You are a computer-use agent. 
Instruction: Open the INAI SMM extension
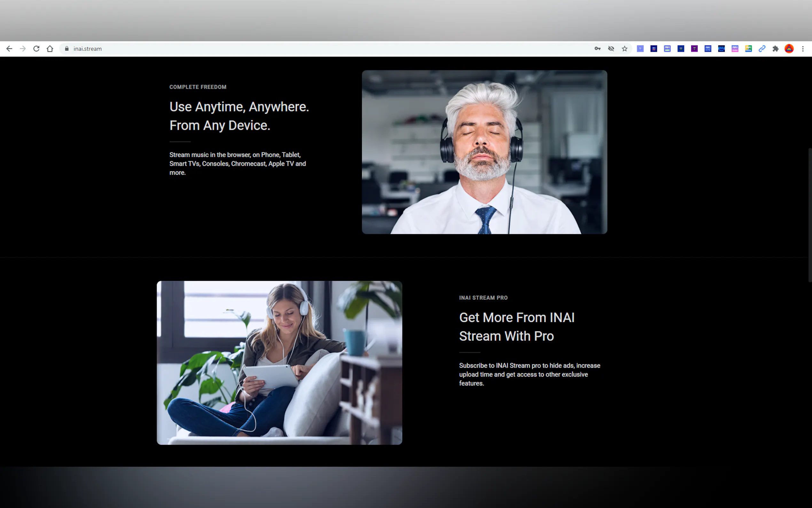click(x=735, y=49)
